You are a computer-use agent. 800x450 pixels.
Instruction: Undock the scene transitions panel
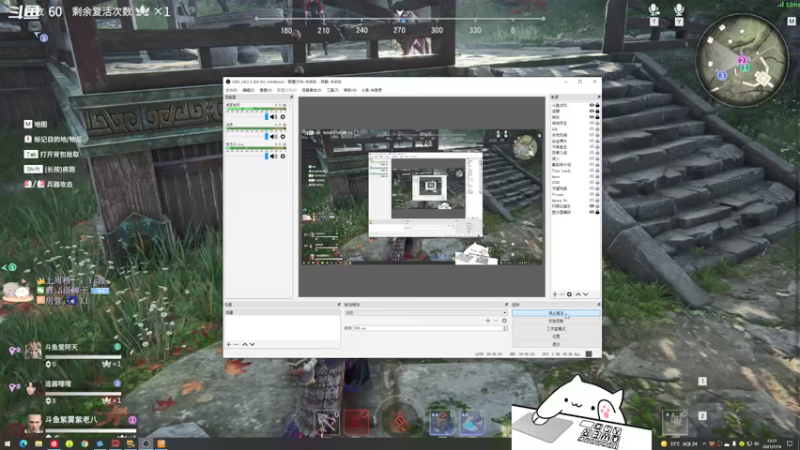506,305
